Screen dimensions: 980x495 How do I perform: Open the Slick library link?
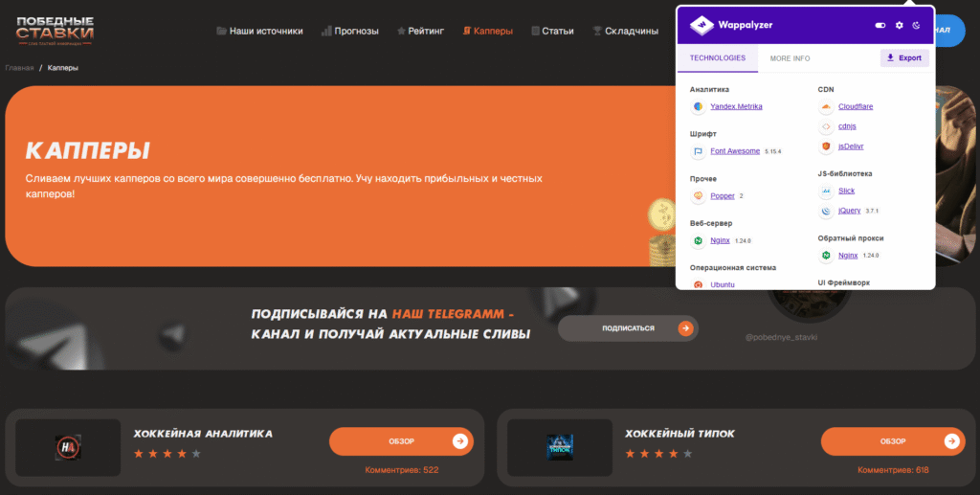[846, 191]
